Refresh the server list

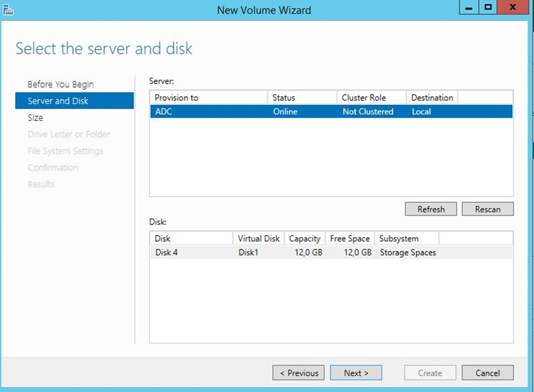tap(431, 209)
